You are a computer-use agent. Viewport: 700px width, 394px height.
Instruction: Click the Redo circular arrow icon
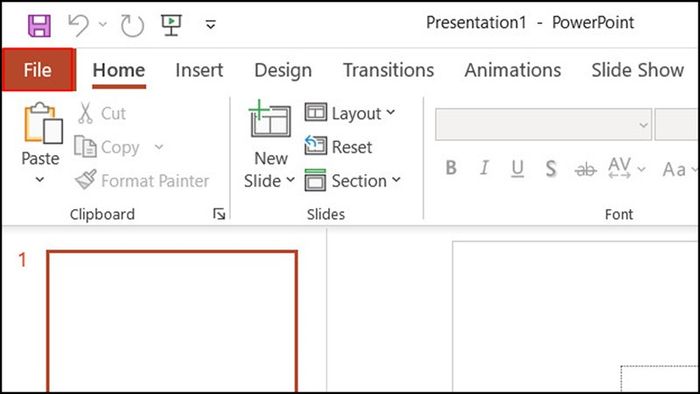point(132,25)
